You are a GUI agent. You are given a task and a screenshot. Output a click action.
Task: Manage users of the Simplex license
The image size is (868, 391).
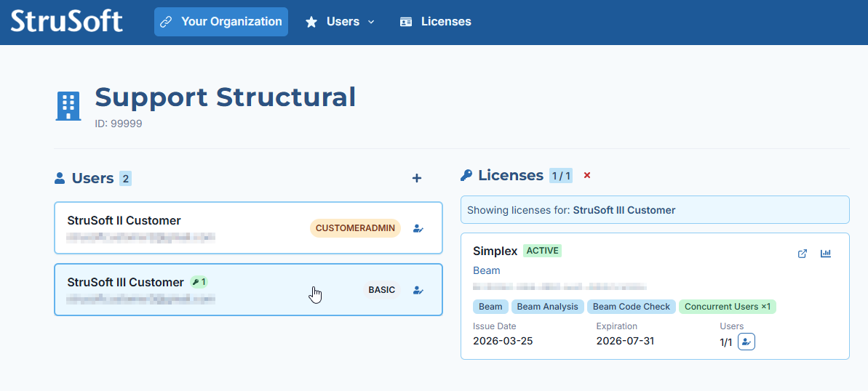(x=746, y=342)
